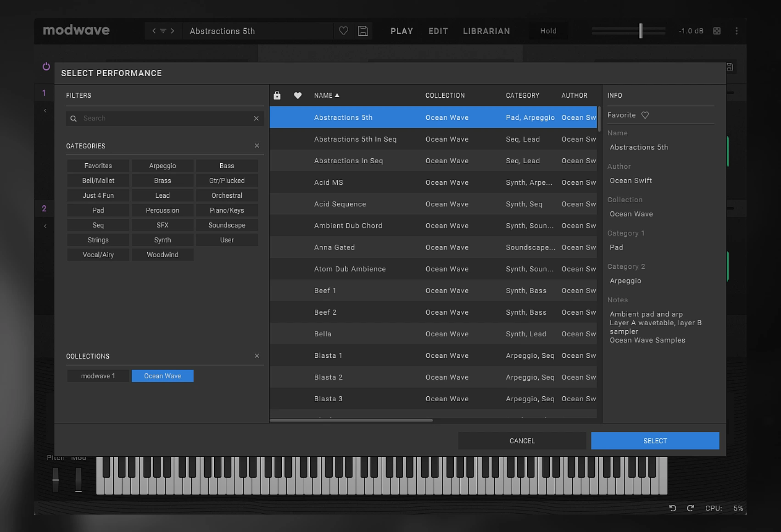Select the modwave 1 collection
The height and width of the screenshot is (532, 781).
click(x=98, y=376)
